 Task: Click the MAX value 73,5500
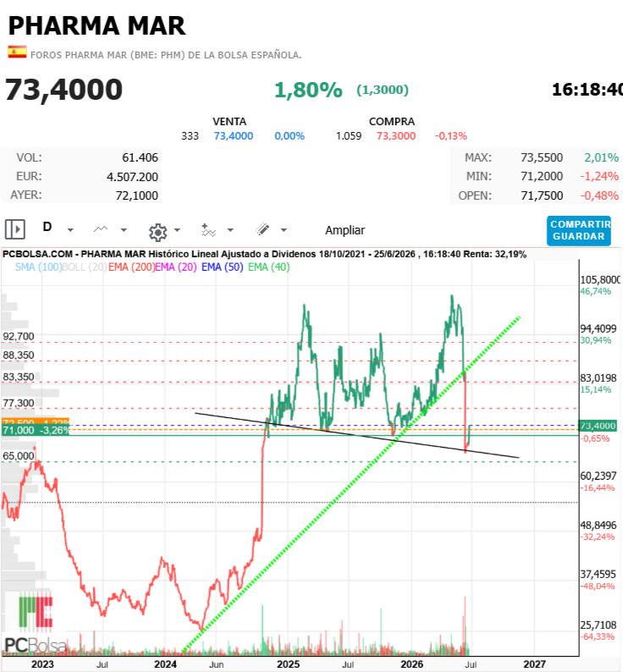tap(542, 157)
